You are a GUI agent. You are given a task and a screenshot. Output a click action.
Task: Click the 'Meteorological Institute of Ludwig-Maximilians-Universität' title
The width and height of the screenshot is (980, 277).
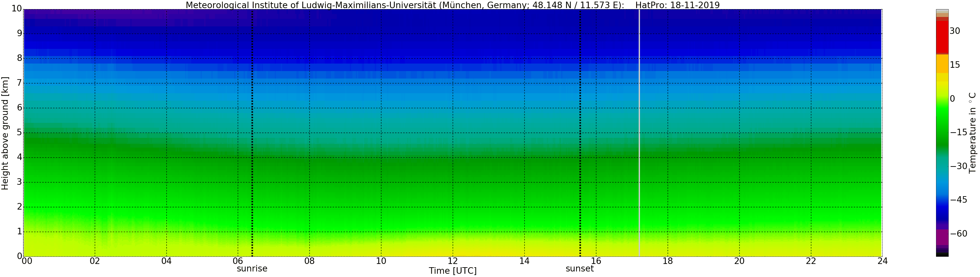311,5
